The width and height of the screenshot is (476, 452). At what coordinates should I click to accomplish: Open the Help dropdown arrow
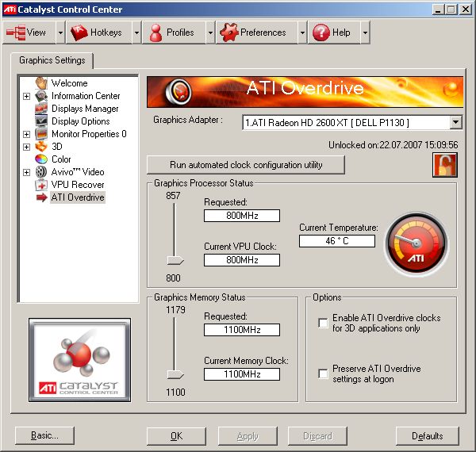(365, 33)
